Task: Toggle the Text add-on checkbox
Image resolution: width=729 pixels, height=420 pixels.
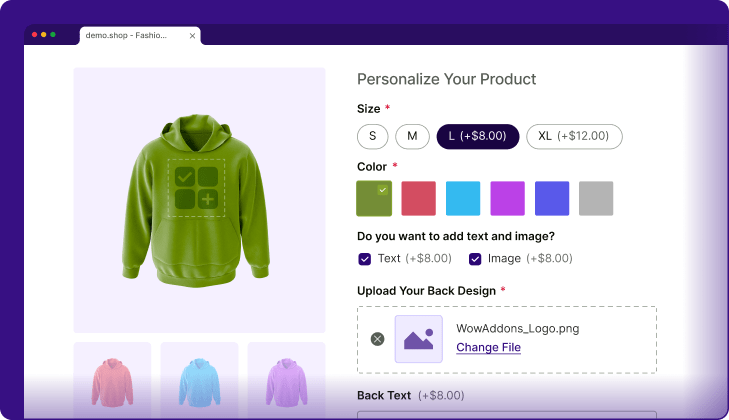Action: (x=364, y=259)
